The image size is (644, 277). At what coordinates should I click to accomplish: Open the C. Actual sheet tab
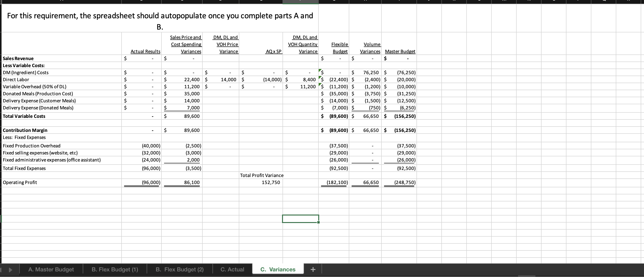point(232,269)
